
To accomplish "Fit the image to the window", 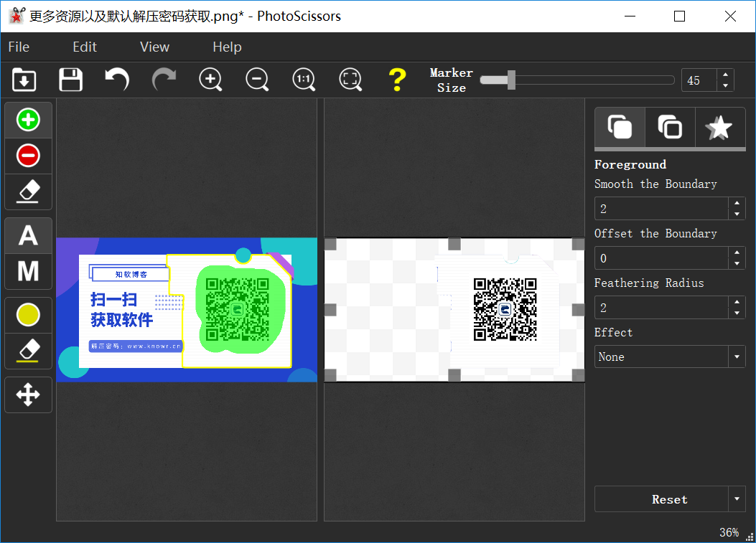I will point(350,80).
